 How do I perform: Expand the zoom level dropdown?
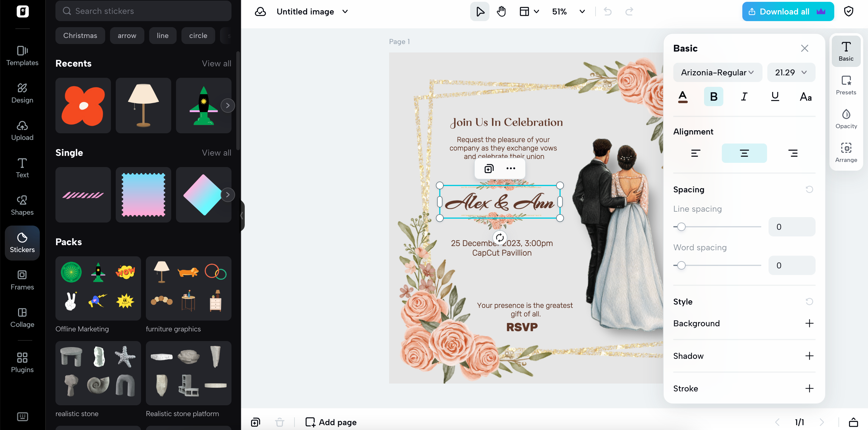(582, 11)
